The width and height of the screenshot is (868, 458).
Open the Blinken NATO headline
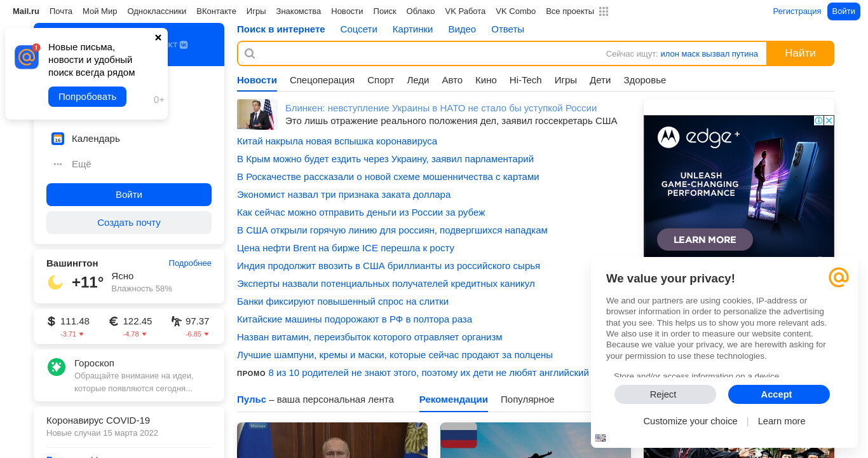point(441,108)
